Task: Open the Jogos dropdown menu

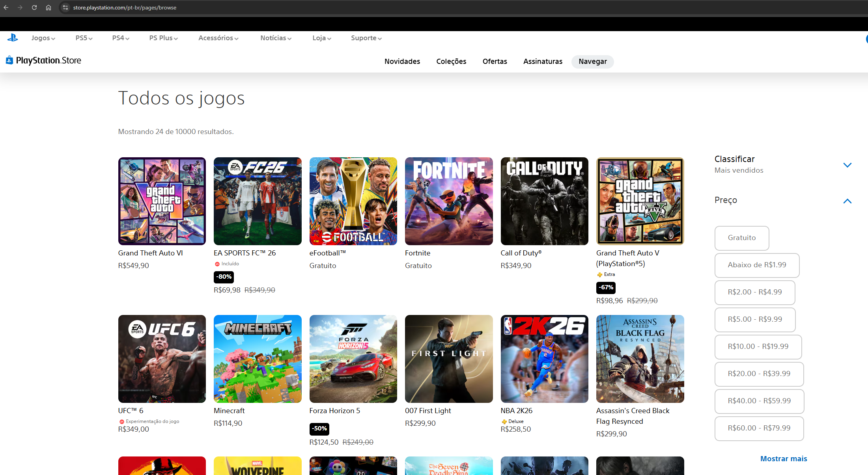Action: point(43,38)
